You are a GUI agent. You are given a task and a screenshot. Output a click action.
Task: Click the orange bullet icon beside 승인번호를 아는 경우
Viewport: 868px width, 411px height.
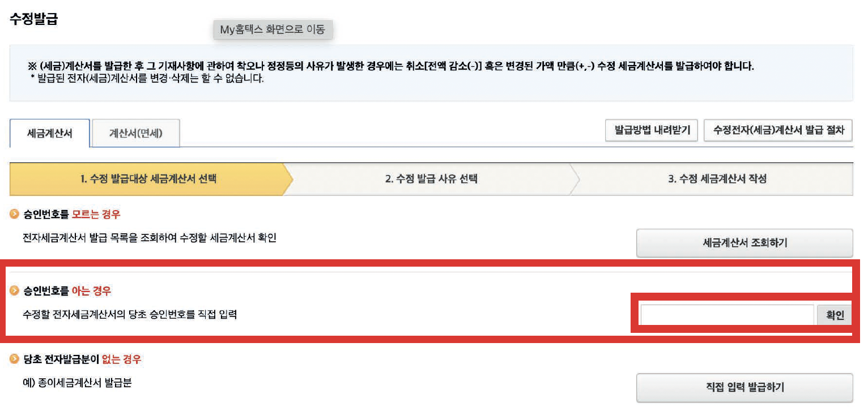15,292
